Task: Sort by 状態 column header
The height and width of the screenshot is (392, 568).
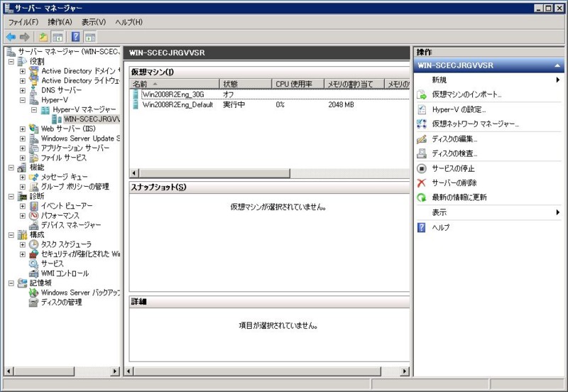Action: coord(246,84)
